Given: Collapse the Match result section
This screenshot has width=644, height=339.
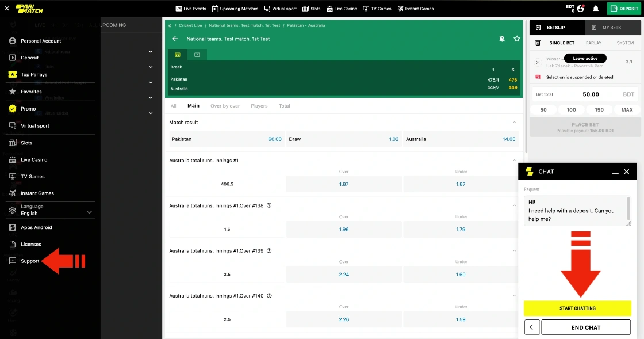Looking at the screenshot, I should (x=514, y=123).
